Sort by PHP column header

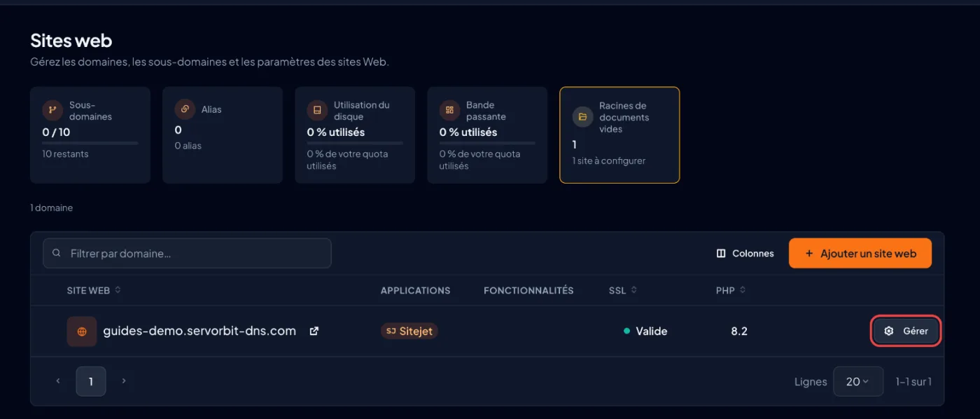point(731,290)
